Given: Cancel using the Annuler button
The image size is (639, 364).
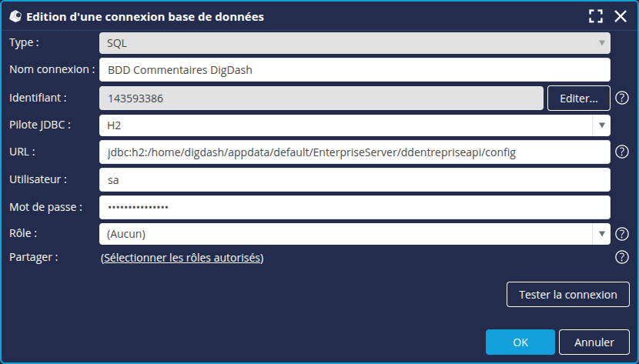Looking at the screenshot, I should [x=594, y=342].
